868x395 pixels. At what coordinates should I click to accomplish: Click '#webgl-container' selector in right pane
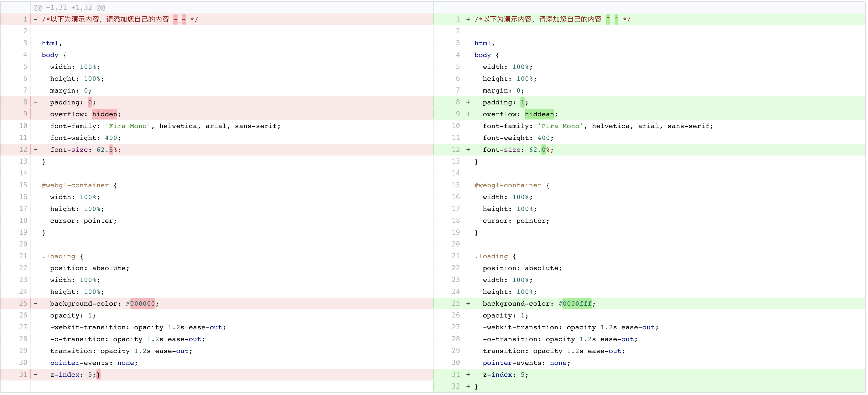coord(508,185)
